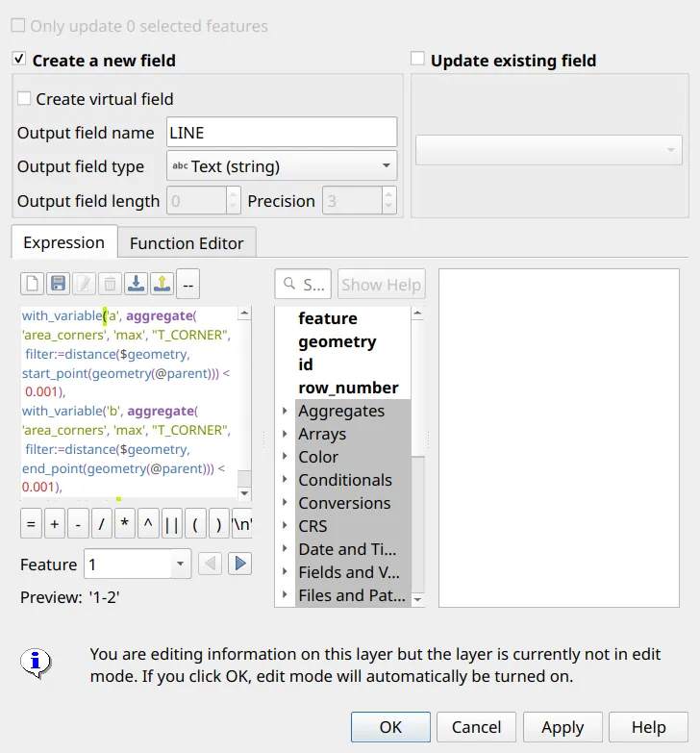Click expression editor scrollbar down arrow

(x=244, y=493)
